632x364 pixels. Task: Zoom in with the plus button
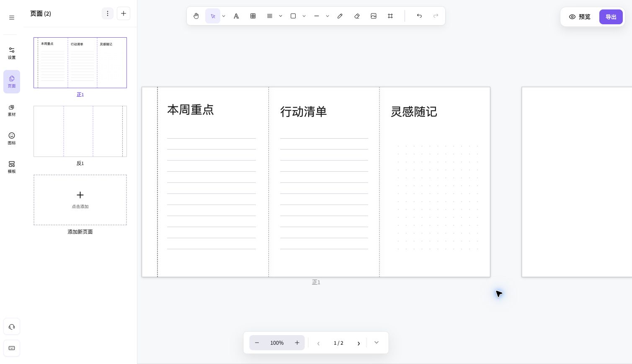[x=297, y=343]
